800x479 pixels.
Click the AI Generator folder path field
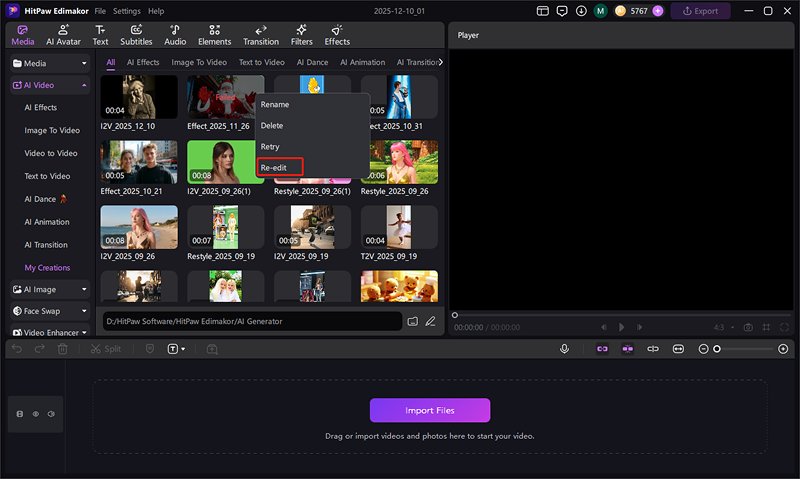253,321
